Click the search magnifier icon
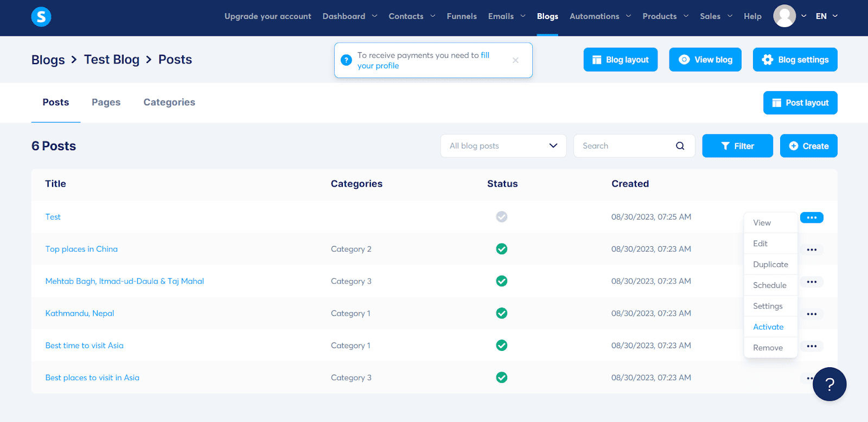 [680, 146]
